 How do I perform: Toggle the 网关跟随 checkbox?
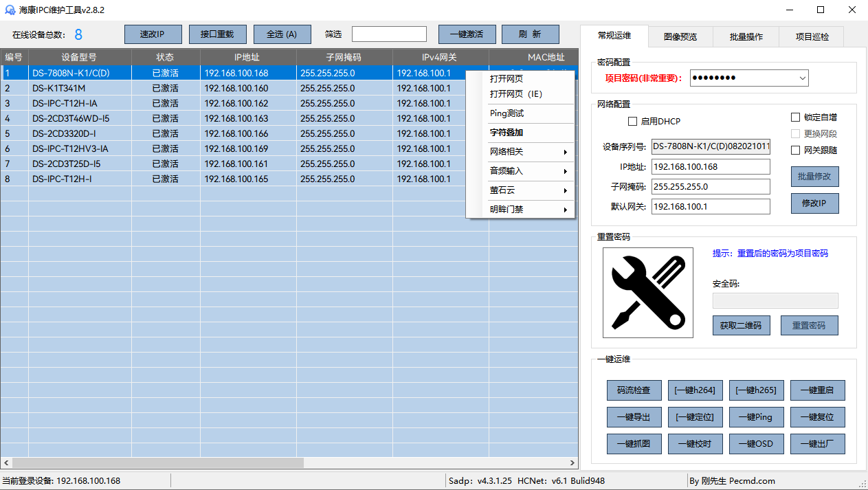[x=796, y=151]
